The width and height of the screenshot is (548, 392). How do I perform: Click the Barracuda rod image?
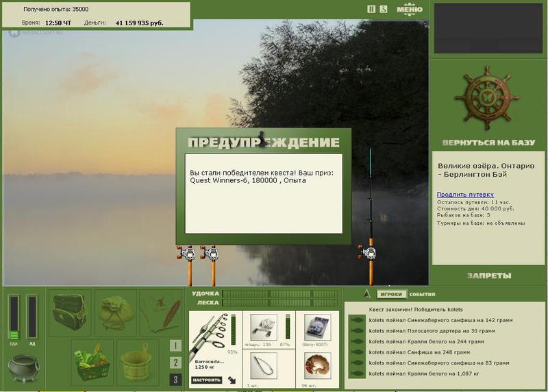210,336
